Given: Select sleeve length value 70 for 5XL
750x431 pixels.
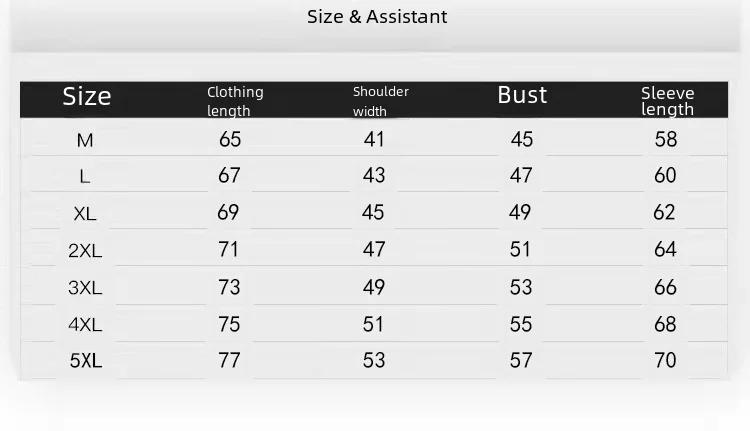Looking at the screenshot, I should pos(665,360).
